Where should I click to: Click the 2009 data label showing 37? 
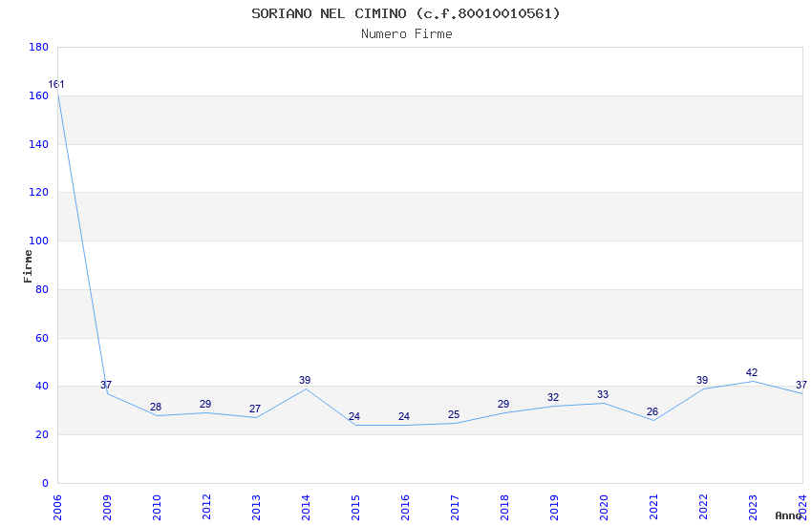pos(106,385)
